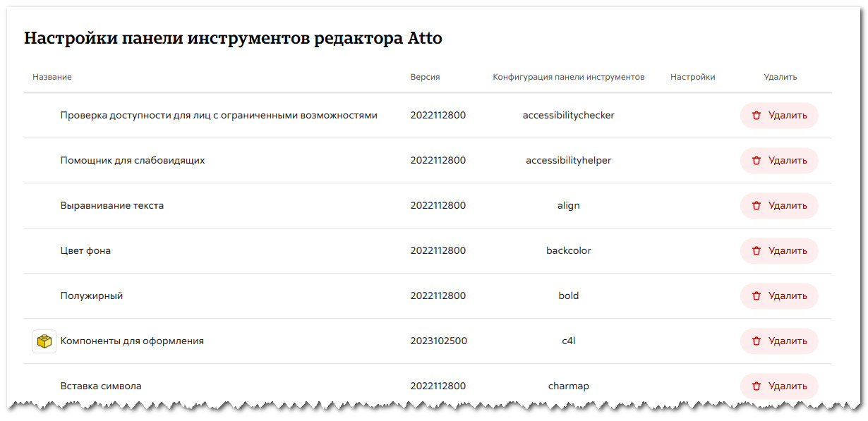Delete the bold plugin
868x421 pixels.
point(779,296)
